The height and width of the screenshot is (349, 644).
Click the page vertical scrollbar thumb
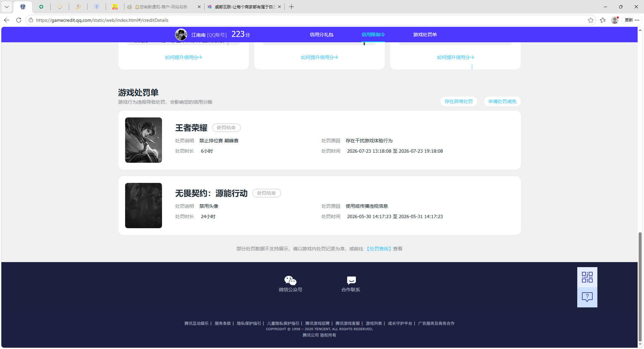coord(640,287)
